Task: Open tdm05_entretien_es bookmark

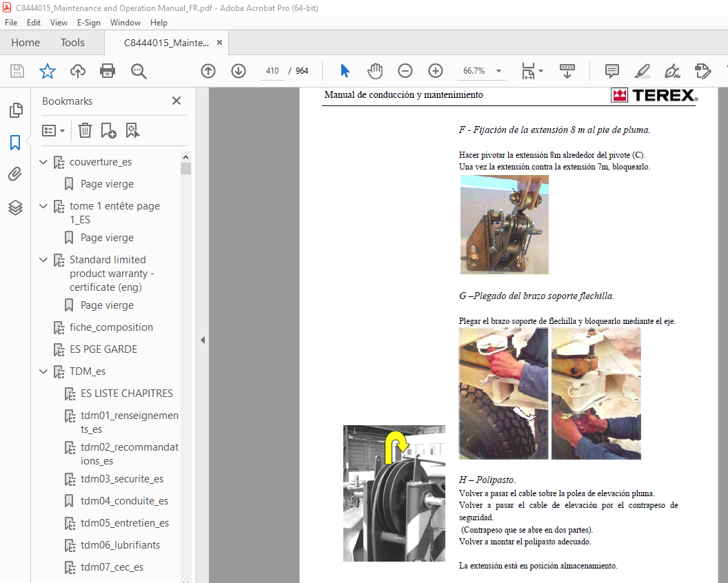Action: [124, 523]
